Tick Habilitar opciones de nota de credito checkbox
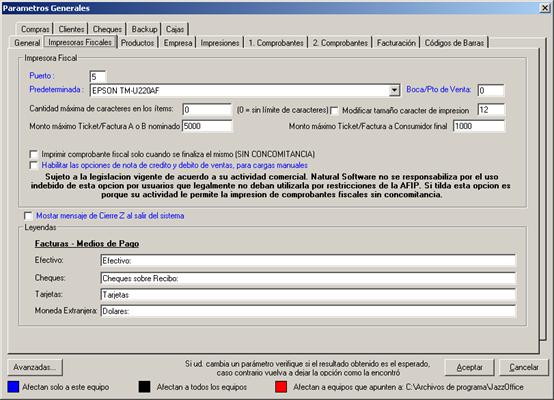This screenshot has width=554, height=400. 34,165
